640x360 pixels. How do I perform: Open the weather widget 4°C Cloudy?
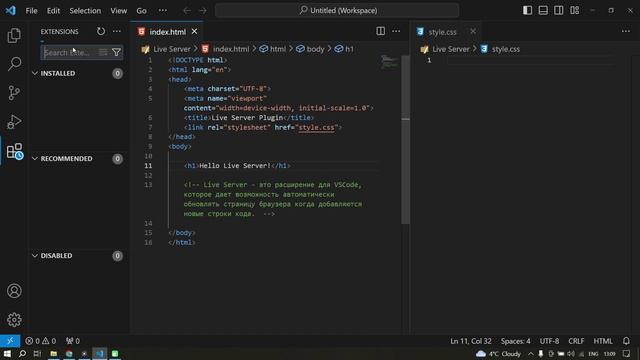[x=498, y=353]
